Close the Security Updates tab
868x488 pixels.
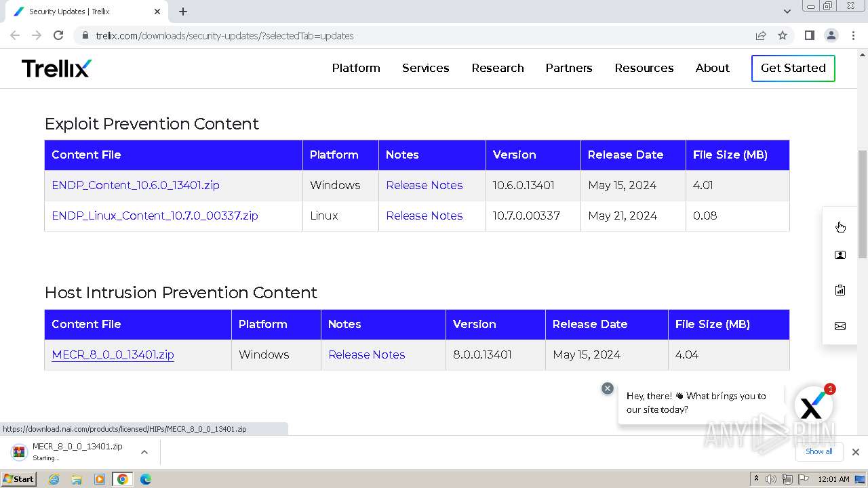157,12
